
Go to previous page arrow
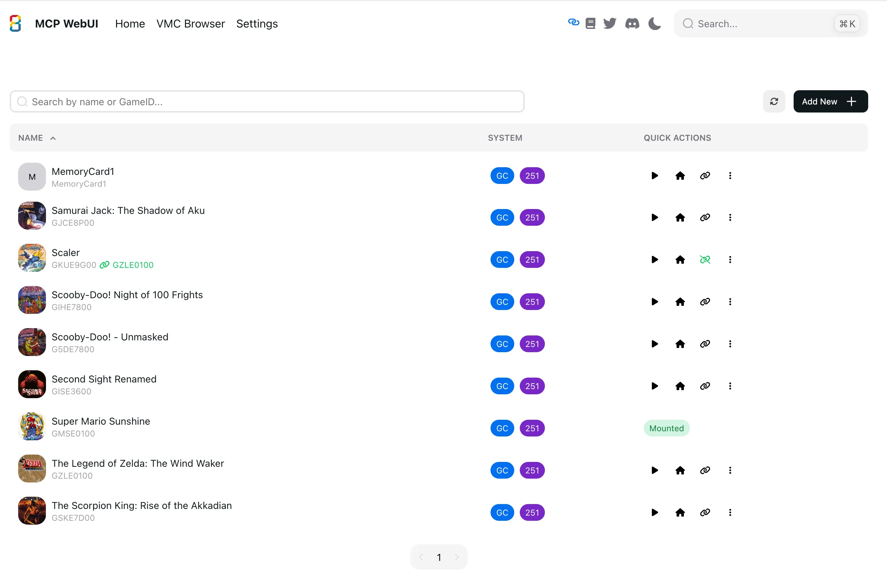pos(421,557)
